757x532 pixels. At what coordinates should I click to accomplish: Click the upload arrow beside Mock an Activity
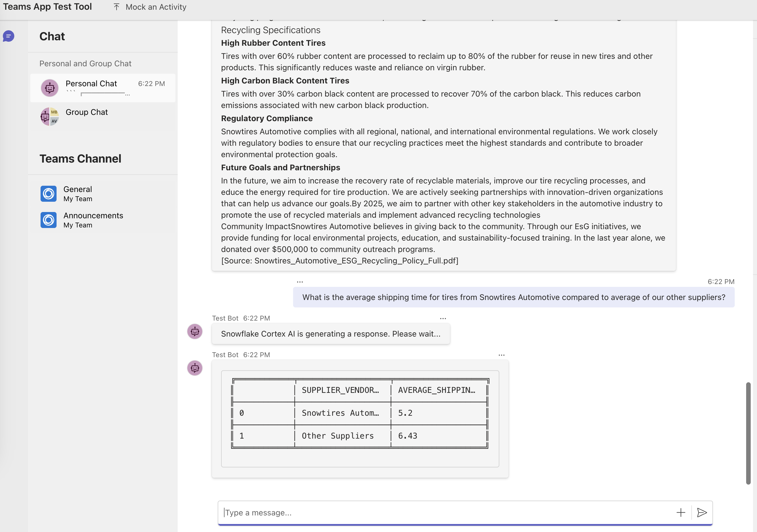point(116,7)
